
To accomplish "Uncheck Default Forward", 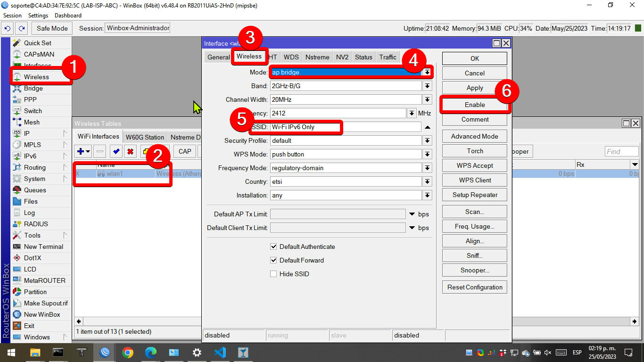I will click(x=273, y=260).
